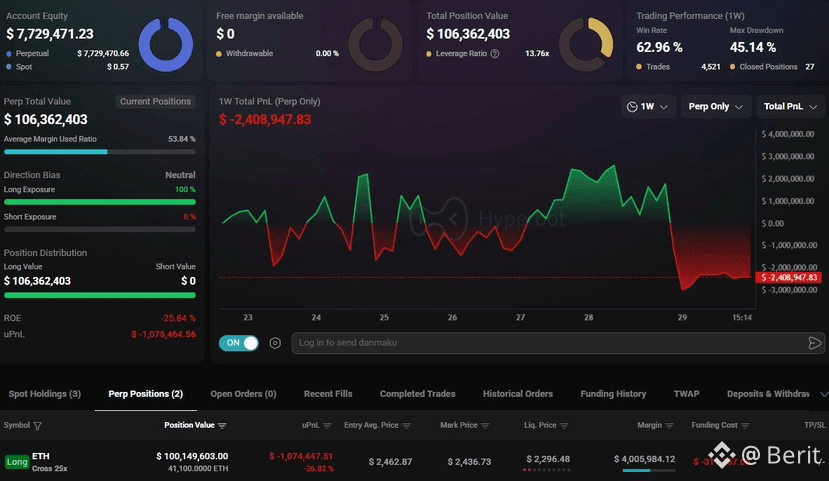Click the 1W clock icon
Image resolution: width=829 pixels, height=481 pixels.
pyautogui.click(x=632, y=107)
